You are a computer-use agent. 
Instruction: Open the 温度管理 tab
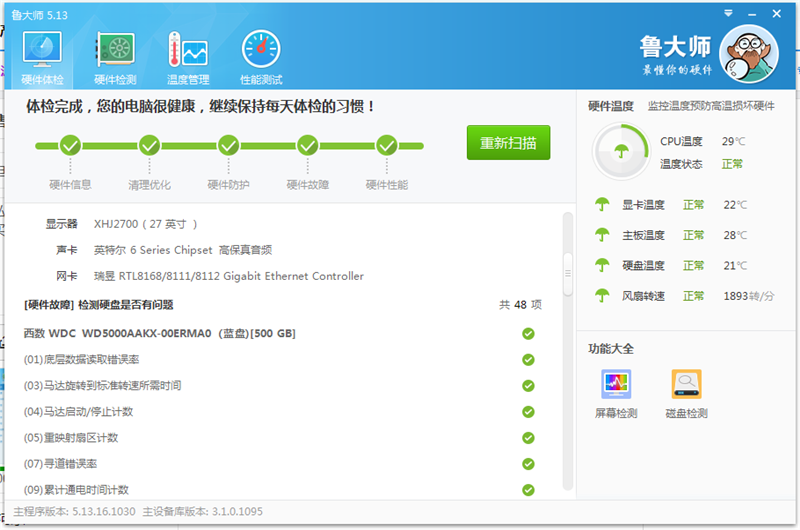click(x=188, y=58)
